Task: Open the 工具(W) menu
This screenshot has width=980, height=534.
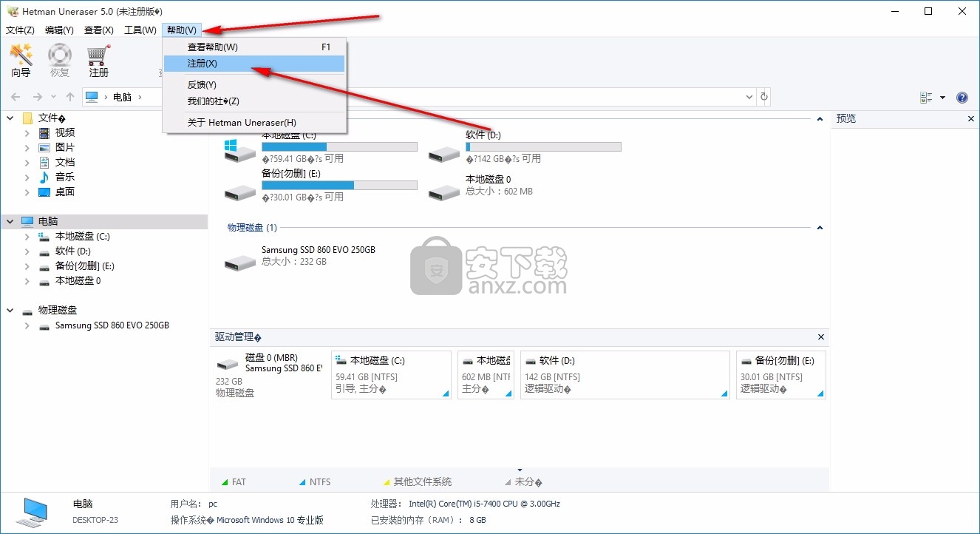Action: click(140, 30)
